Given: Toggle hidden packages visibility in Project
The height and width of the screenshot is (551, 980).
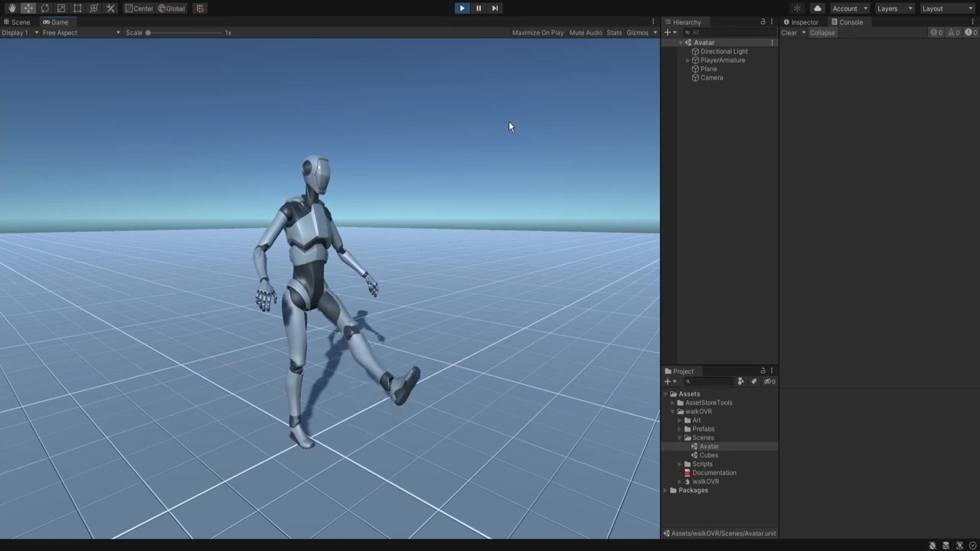Looking at the screenshot, I should [769, 381].
